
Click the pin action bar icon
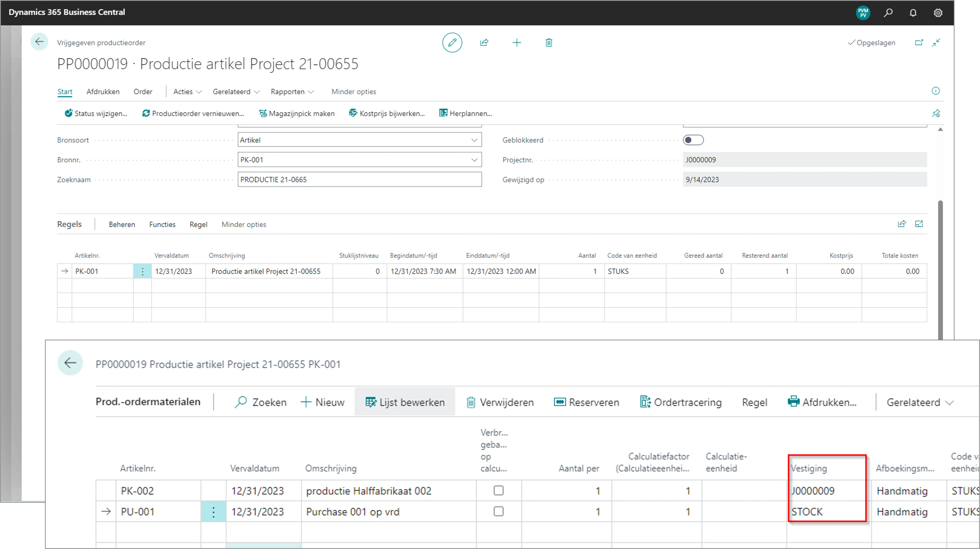click(x=936, y=113)
